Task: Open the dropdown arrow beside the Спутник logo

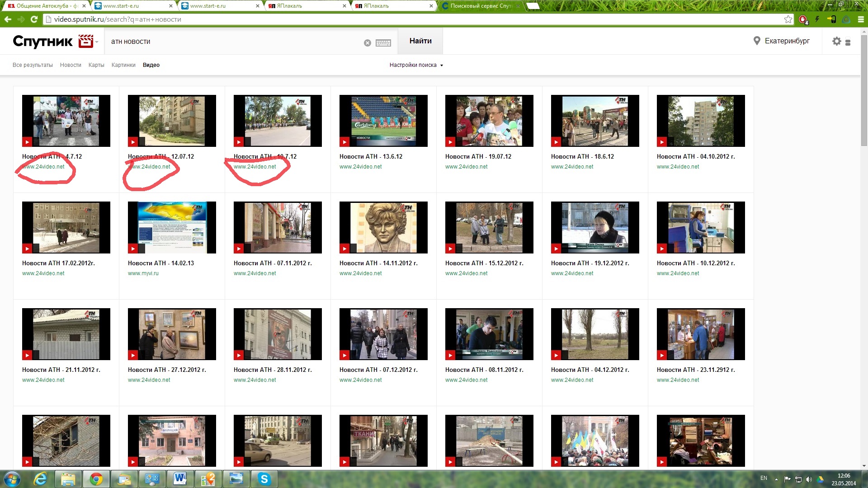Action: click(x=97, y=42)
